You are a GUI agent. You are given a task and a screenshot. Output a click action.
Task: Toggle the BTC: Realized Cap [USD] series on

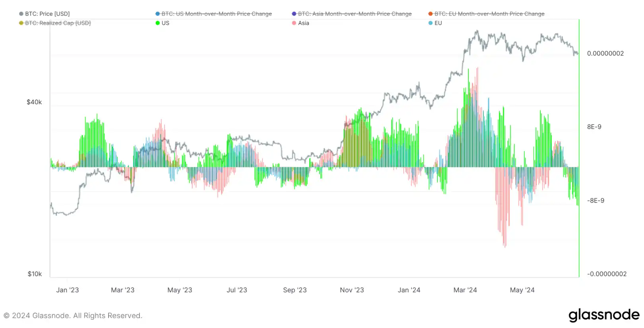(58, 23)
